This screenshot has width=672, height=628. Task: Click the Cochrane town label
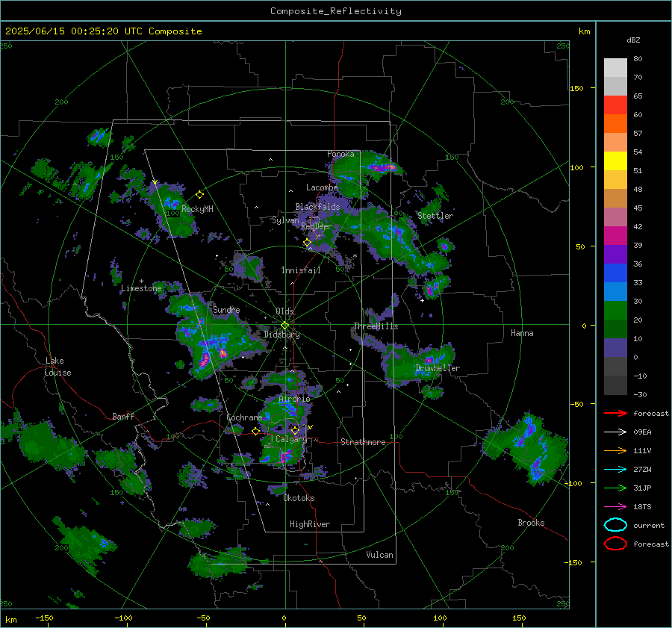(x=244, y=417)
